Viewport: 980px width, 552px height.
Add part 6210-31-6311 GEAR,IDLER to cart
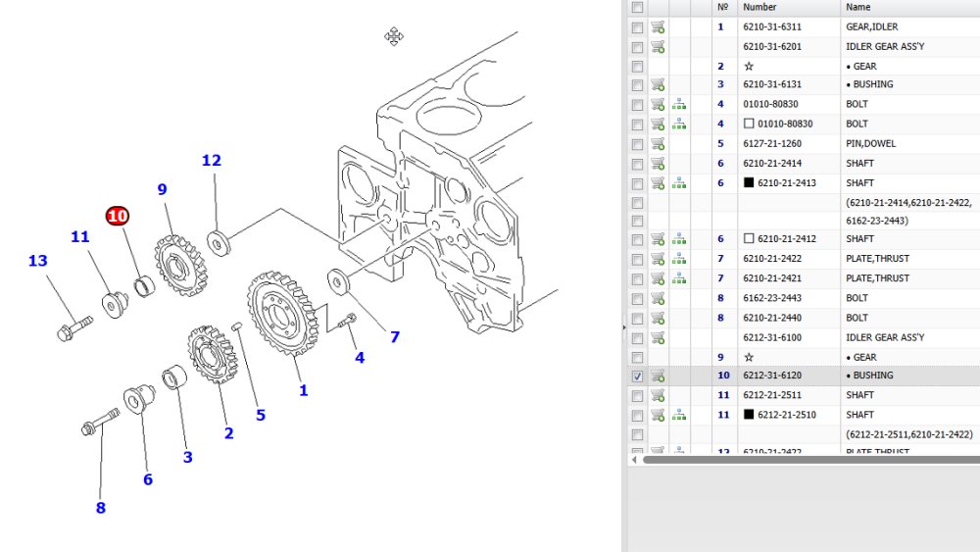[x=658, y=26]
